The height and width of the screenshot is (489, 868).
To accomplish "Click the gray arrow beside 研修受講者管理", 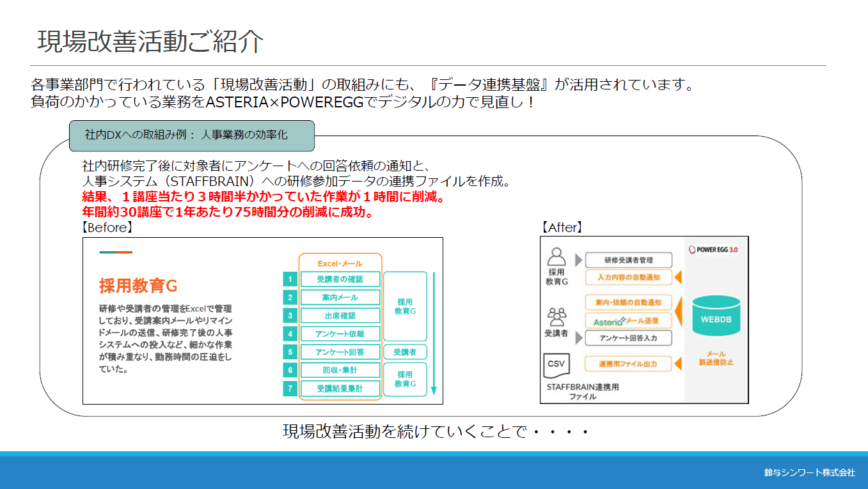I will point(580,260).
